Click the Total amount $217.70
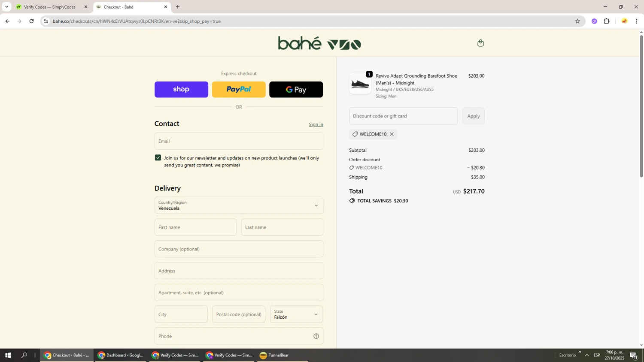Image resolution: width=644 pixels, height=362 pixels. pos(474,191)
